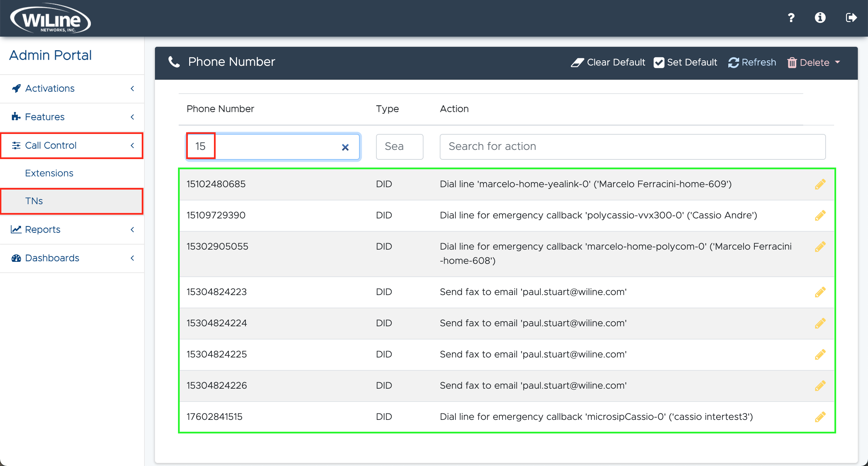Viewport: 868px width, 466px height.
Task: Click the Delete button label
Action: point(814,63)
